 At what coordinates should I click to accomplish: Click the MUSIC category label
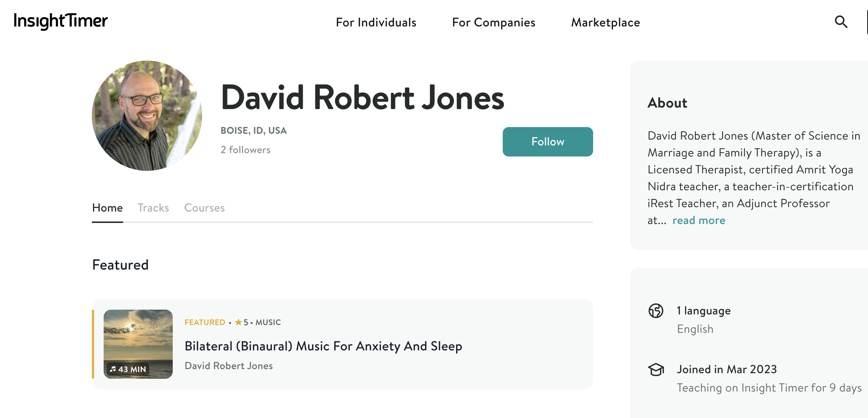click(x=268, y=322)
